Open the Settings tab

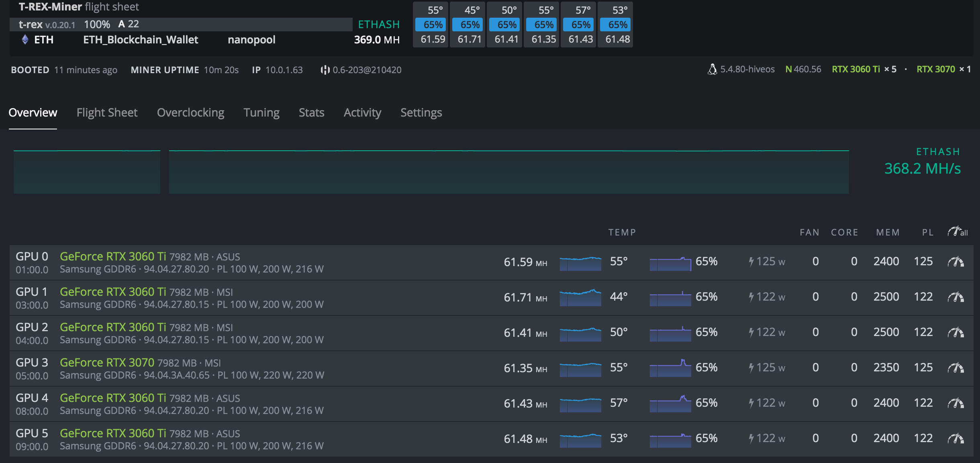click(421, 113)
